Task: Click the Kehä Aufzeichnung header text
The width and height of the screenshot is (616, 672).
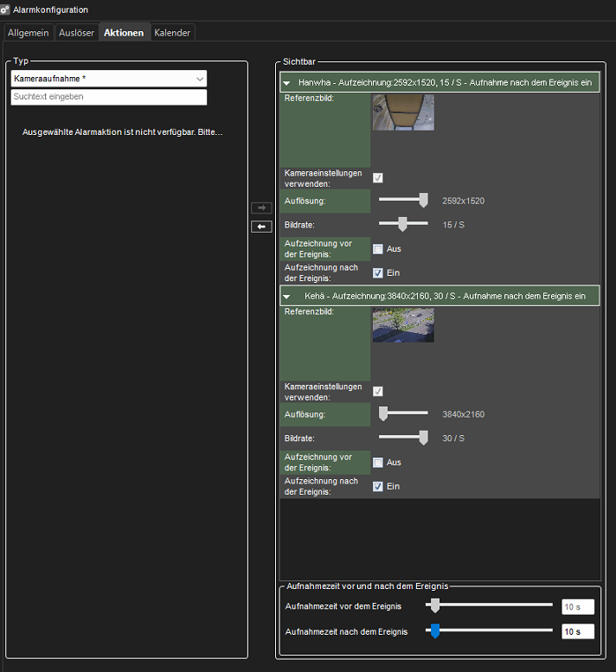Action: [445, 296]
